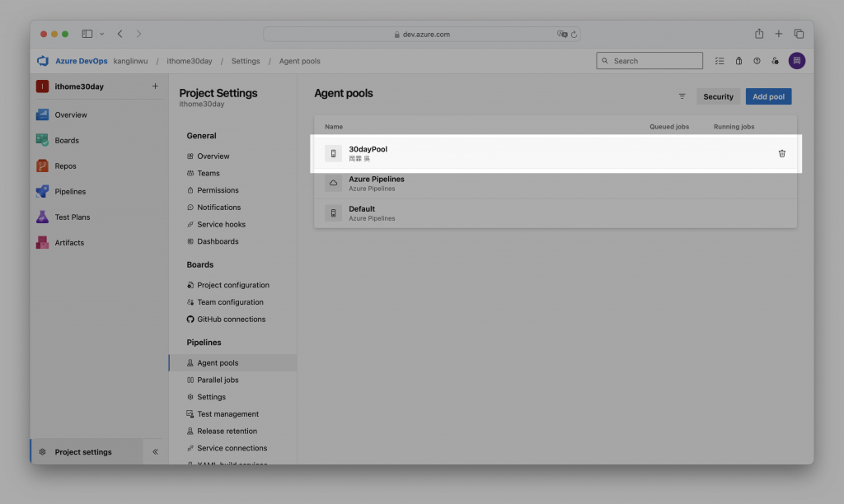Open Service connections settings

(x=232, y=448)
